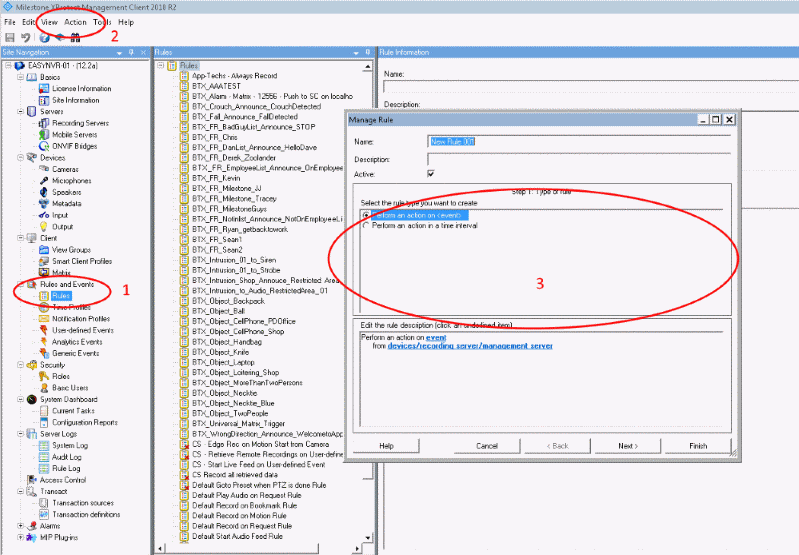Select the Analytics Events icon
The width and height of the screenshot is (799, 555).
[44, 342]
